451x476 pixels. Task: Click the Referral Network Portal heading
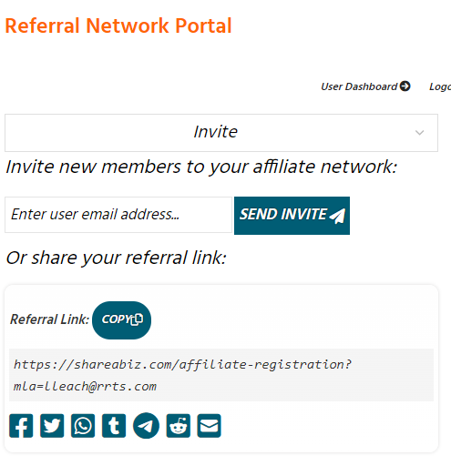(118, 25)
